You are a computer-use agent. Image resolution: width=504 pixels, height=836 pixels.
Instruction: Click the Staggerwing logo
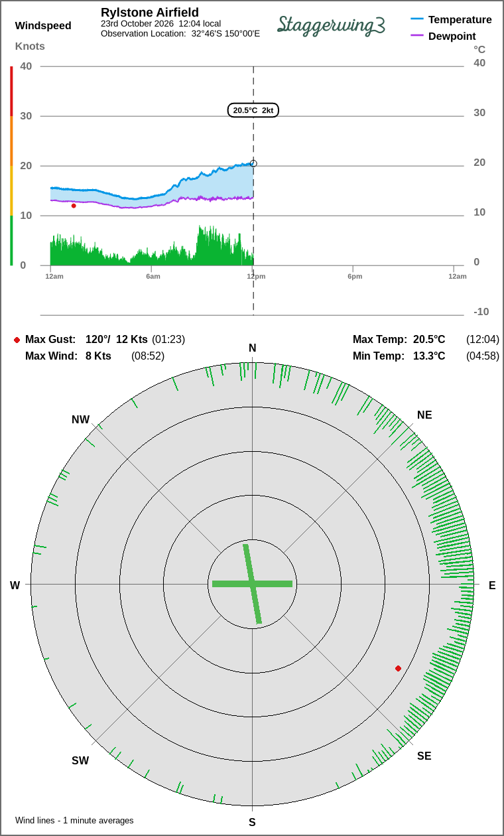coord(332,25)
